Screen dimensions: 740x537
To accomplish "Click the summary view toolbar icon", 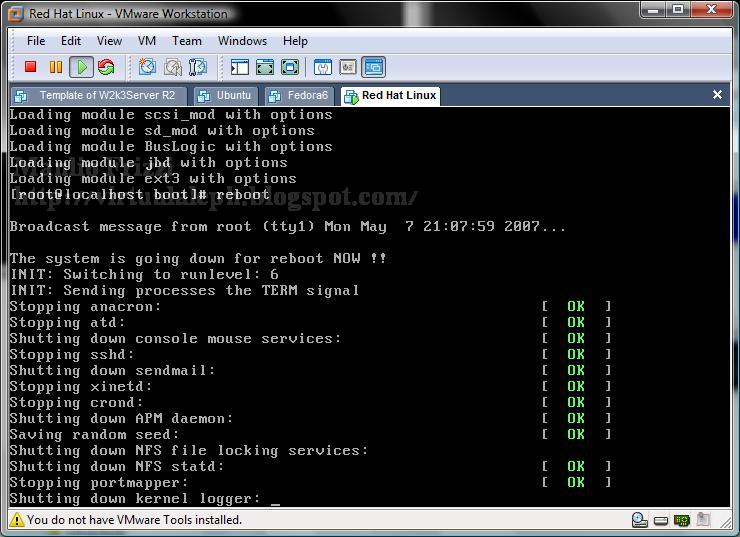I will tap(323, 67).
